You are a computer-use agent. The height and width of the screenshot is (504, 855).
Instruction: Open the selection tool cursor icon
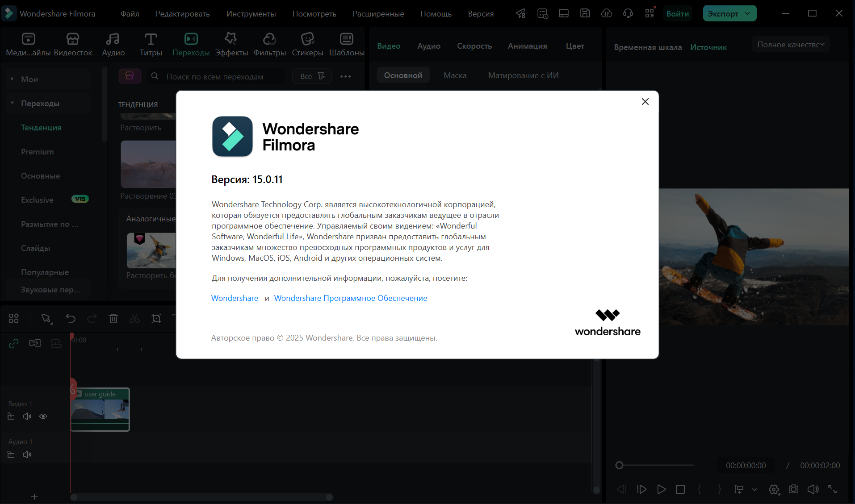click(46, 318)
